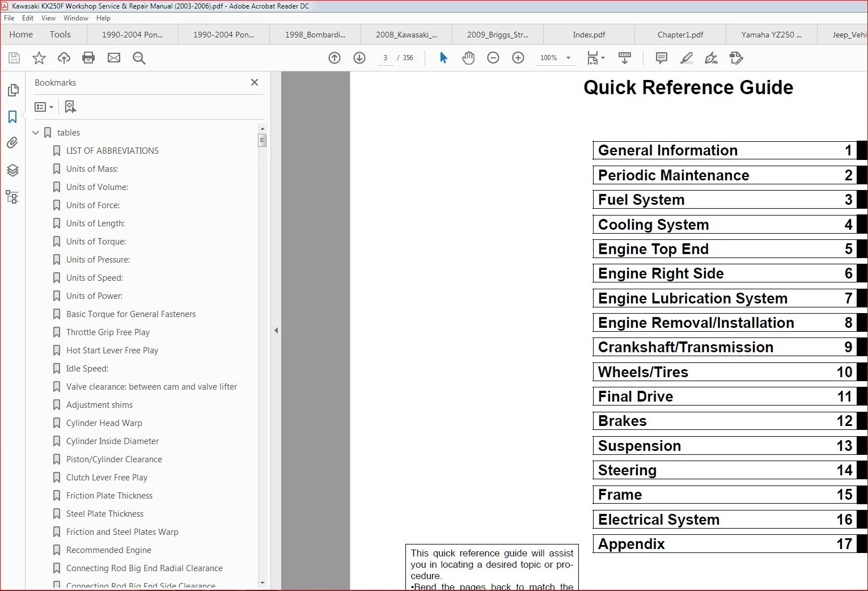Switch to the Index.pdf tab
Image resolution: width=868 pixels, height=591 pixels.
click(x=589, y=35)
